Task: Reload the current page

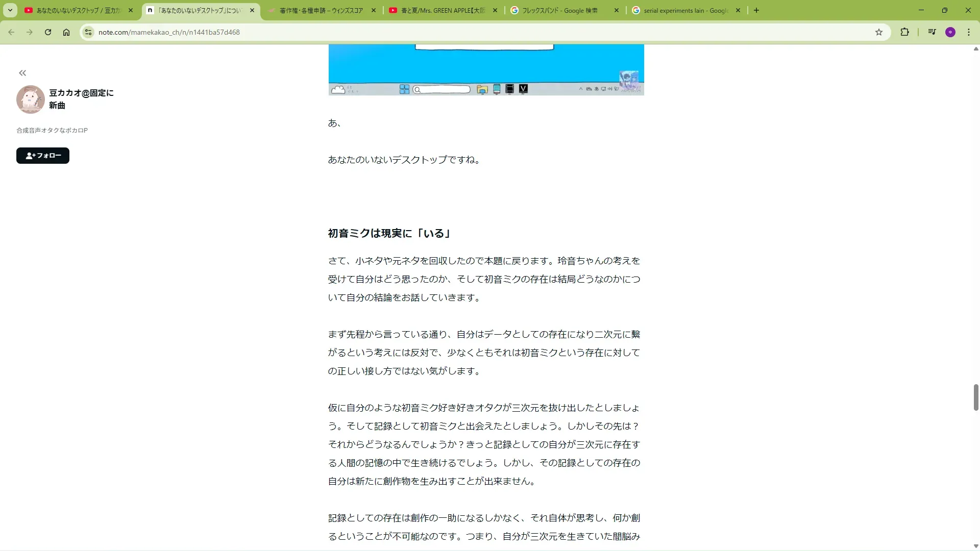Action: point(48,32)
